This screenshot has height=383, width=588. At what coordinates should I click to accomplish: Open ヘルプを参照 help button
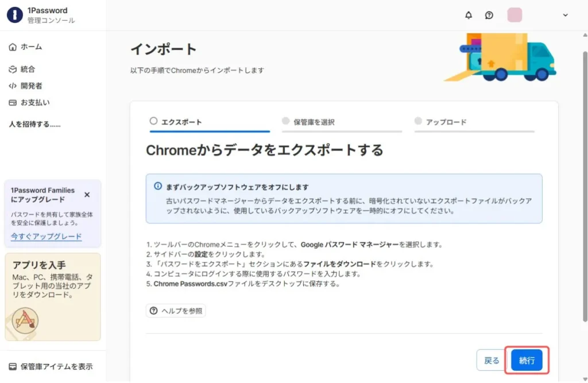(176, 311)
